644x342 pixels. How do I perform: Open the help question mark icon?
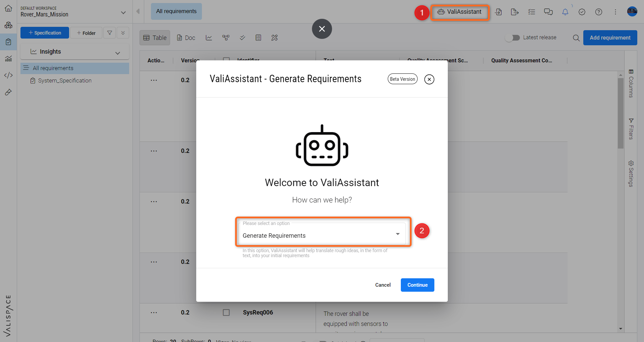tap(599, 12)
